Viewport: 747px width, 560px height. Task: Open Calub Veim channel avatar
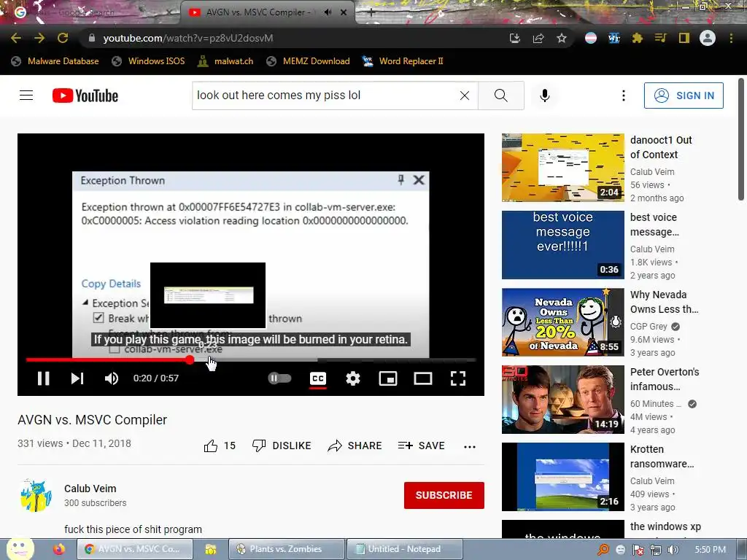(x=36, y=495)
